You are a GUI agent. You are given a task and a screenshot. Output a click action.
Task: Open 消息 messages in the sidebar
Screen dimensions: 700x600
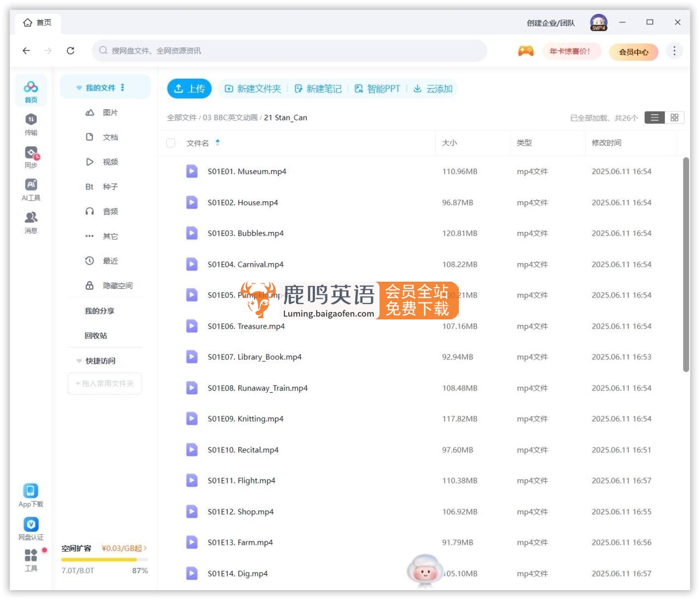point(31,222)
